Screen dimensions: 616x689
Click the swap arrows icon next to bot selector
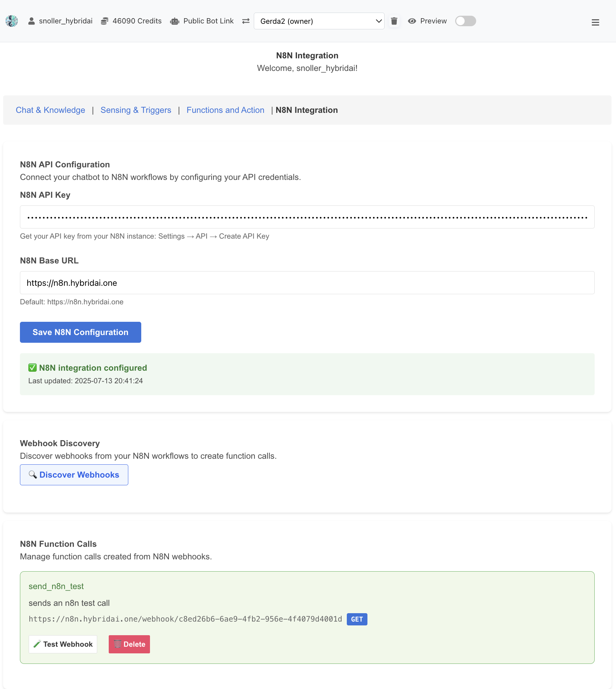[x=246, y=21]
